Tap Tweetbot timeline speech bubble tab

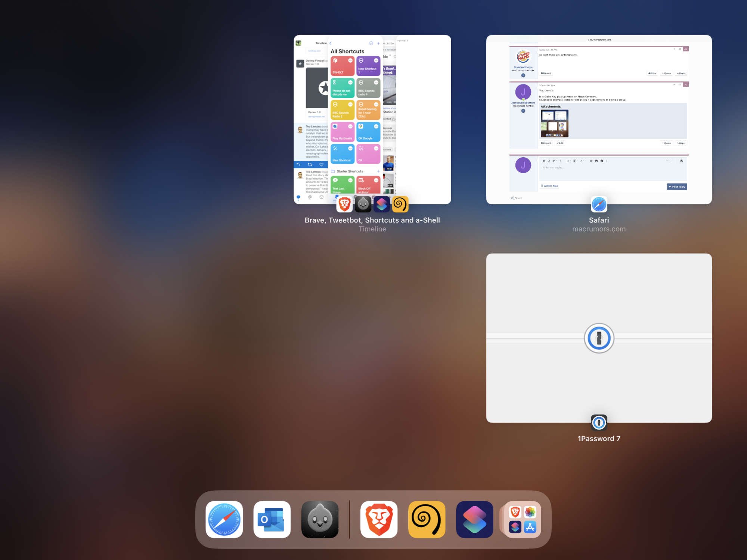coord(298,197)
